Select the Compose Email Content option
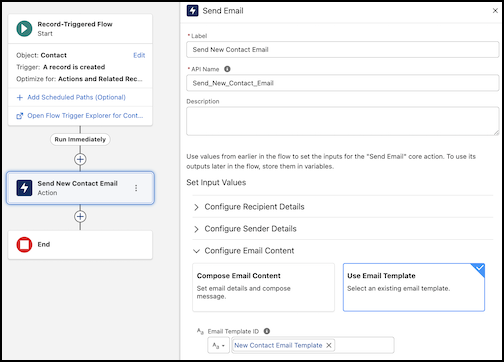This screenshot has width=504, height=362. (x=263, y=287)
